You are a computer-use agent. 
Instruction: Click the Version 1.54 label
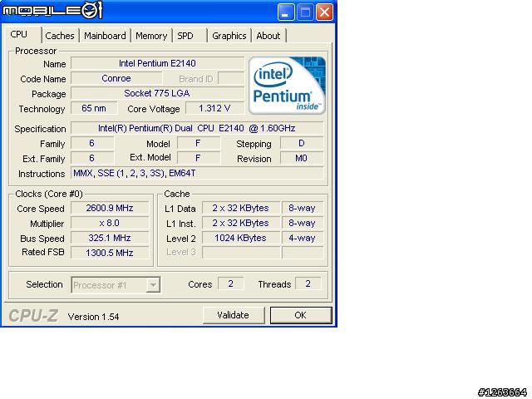tap(93, 317)
